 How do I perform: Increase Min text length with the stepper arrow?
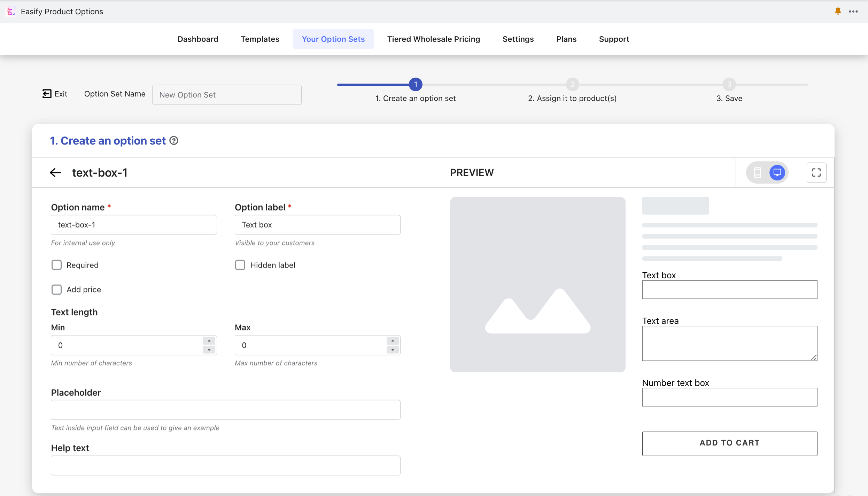[209, 340]
